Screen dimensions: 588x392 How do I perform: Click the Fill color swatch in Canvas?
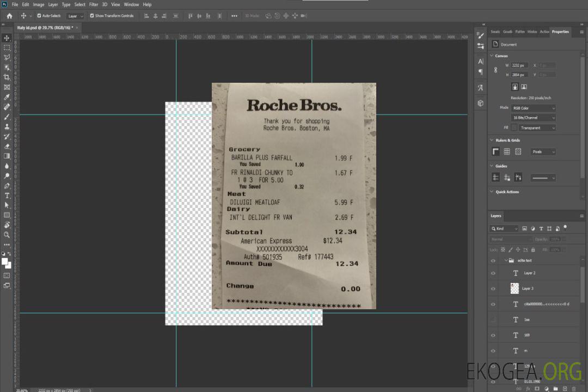[x=514, y=128]
